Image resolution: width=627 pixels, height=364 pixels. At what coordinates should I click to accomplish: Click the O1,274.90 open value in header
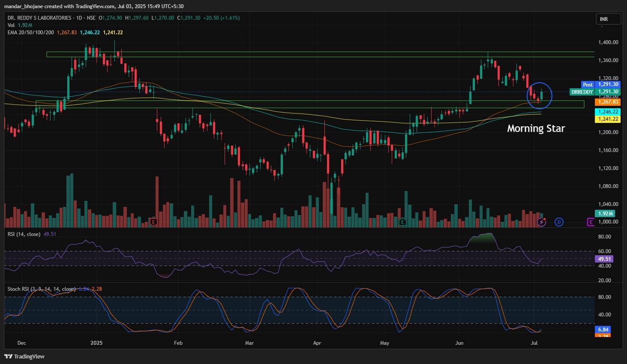[111, 18]
